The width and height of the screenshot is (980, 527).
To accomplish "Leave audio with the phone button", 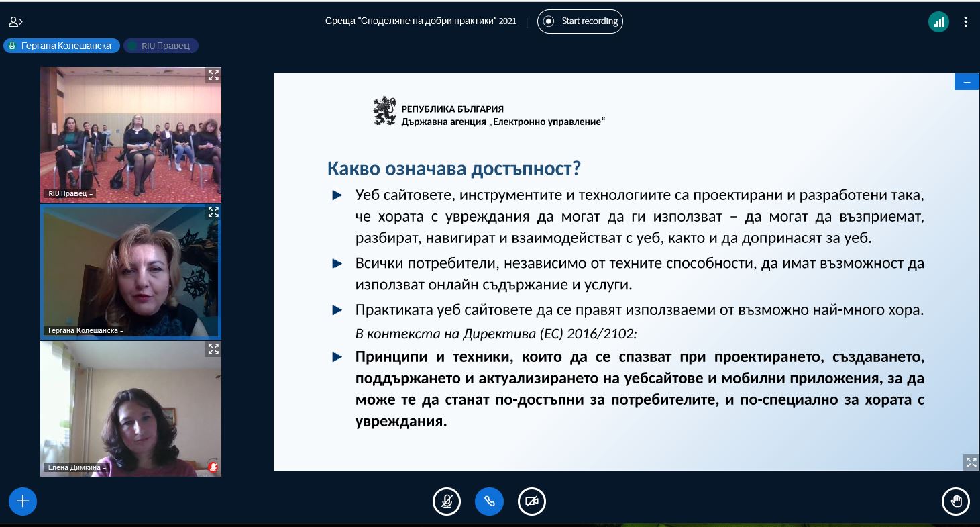I will (489, 501).
